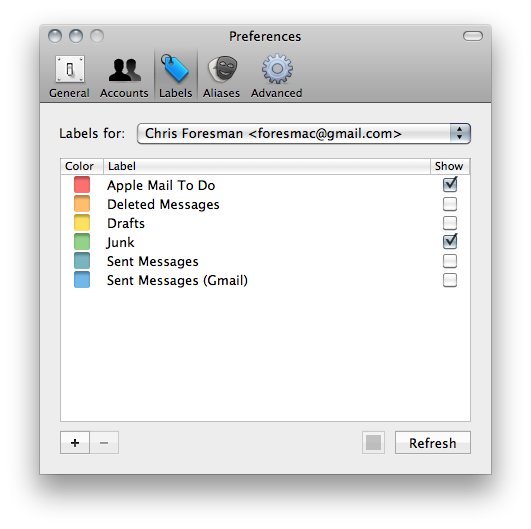
Task: Enable Show for Deleted Messages
Action: pyautogui.click(x=450, y=204)
